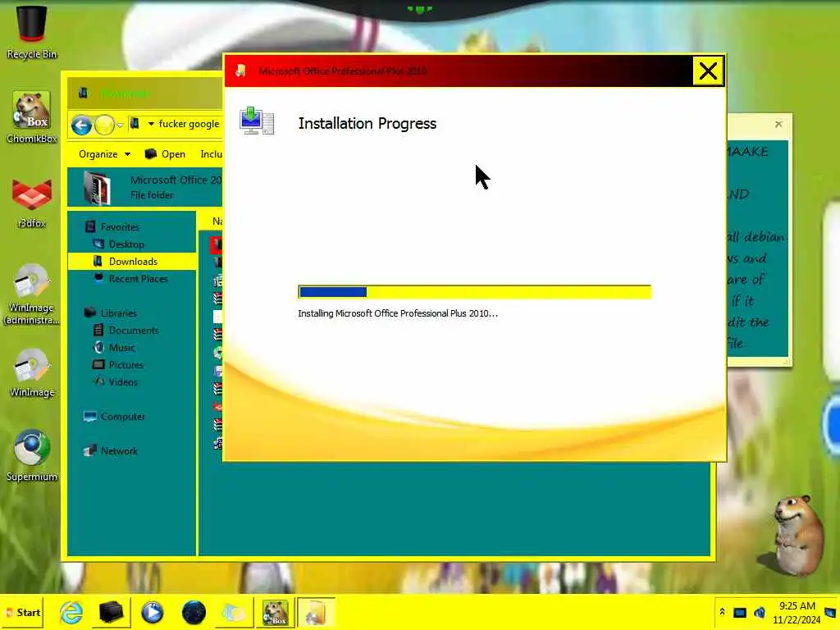Open the Pictures library

(118, 364)
